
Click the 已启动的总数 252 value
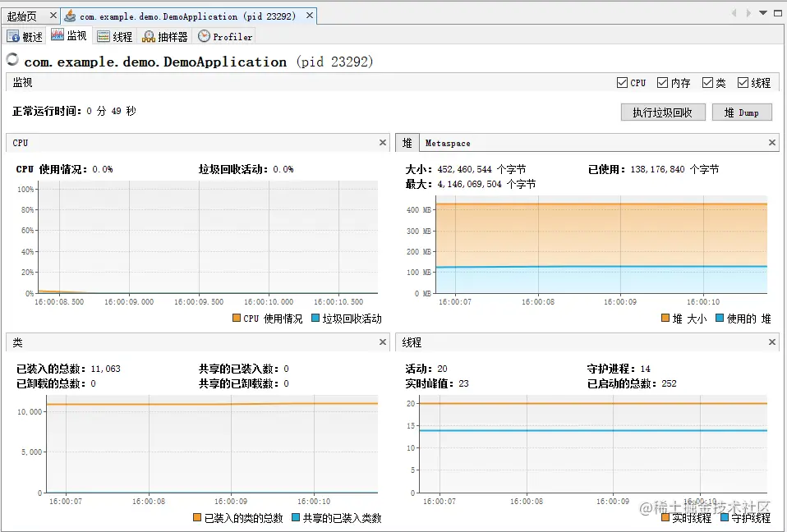(x=669, y=383)
